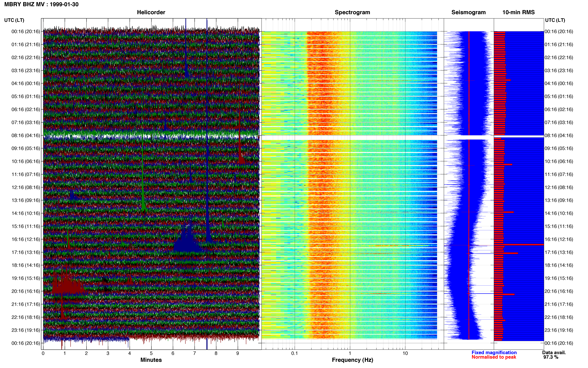Click the '10' tick on Frequency axis
The width and height of the screenshot is (588, 368).
pos(405,353)
